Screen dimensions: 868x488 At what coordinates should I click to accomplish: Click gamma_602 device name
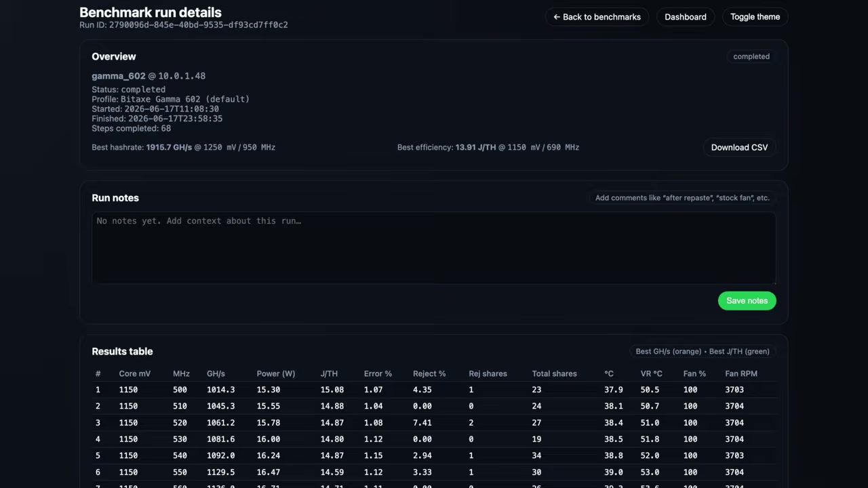[119, 76]
